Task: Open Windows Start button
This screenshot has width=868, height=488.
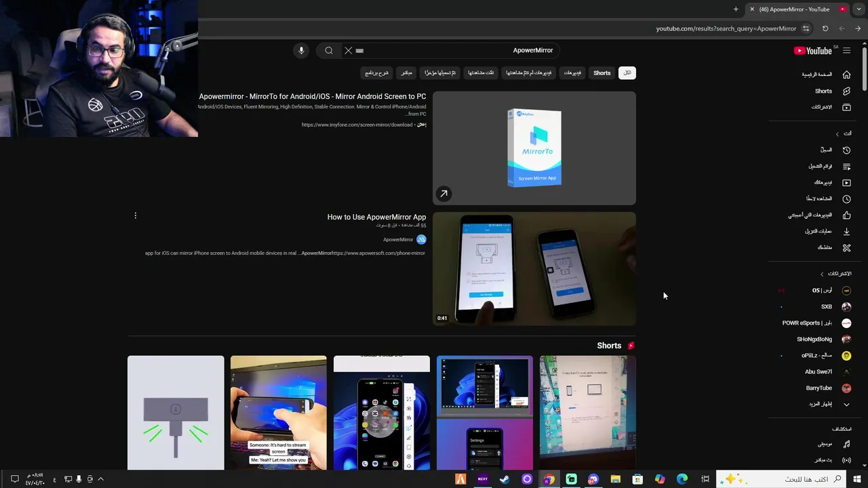Action: click(857, 479)
